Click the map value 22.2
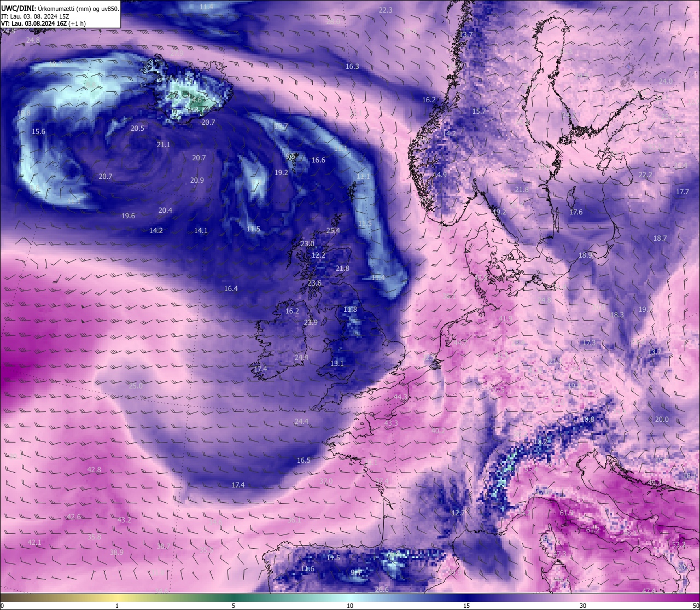This screenshot has height=610, width=700. (x=645, y=175)
